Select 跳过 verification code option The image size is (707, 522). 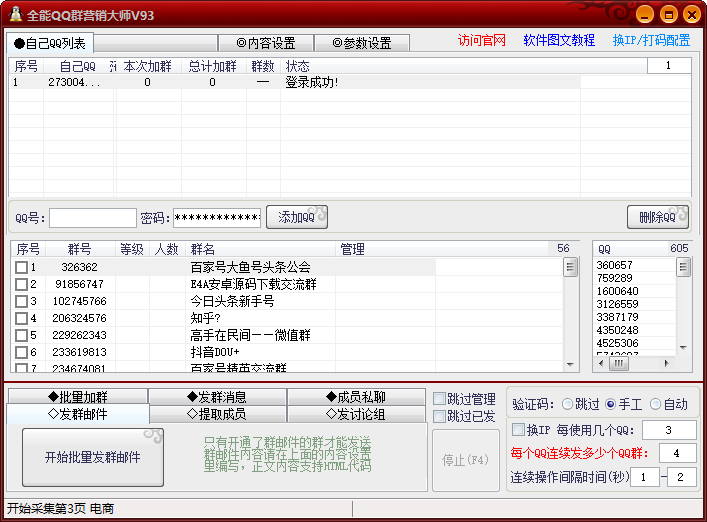(567, 404)
